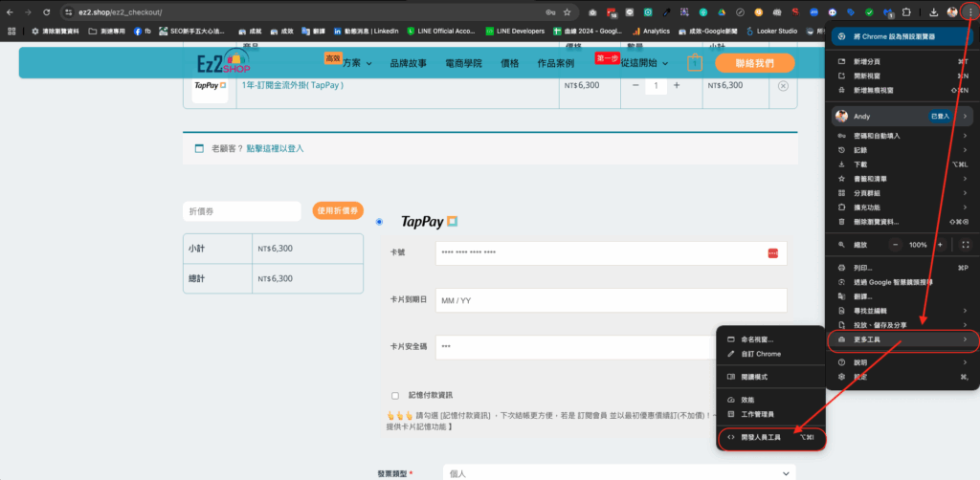The height and width of the screenshot is (480, 980).
Task: Click 聯絡我們 button
Action: pyautogui.click(x=755, y=63)
